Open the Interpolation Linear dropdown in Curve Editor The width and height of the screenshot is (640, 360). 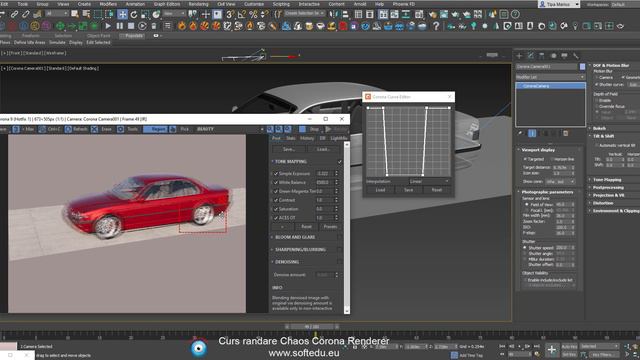pos(429,181)
